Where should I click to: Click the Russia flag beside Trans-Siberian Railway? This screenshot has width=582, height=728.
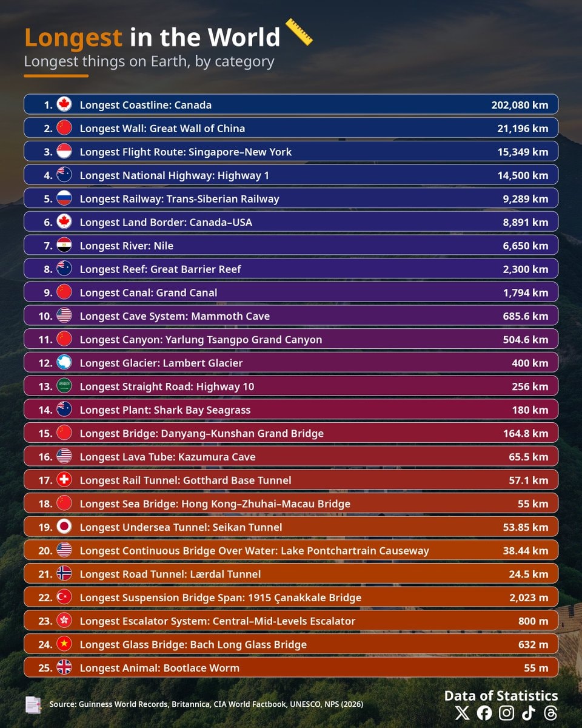(x=64, y=198)
